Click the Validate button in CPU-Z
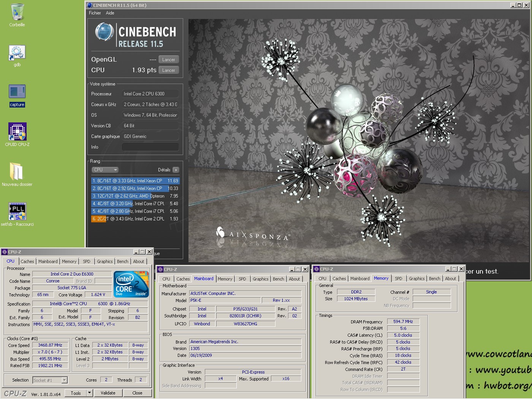This screenshot has height=399, width=532. pos(108,393)
